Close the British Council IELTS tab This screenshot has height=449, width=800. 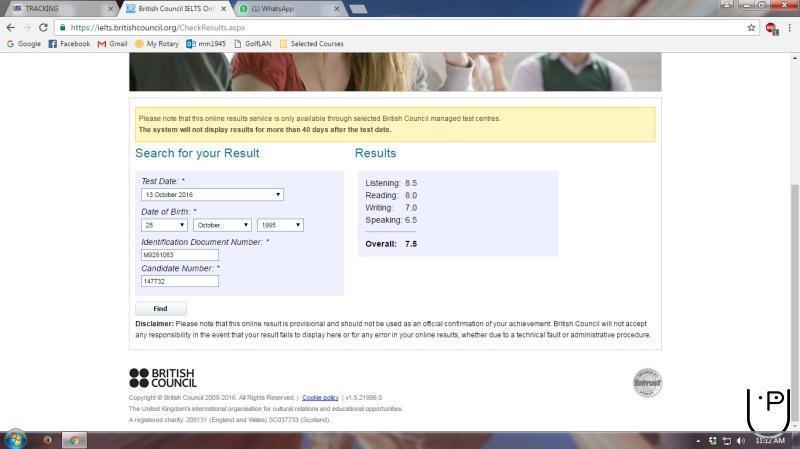pos(223,9)
